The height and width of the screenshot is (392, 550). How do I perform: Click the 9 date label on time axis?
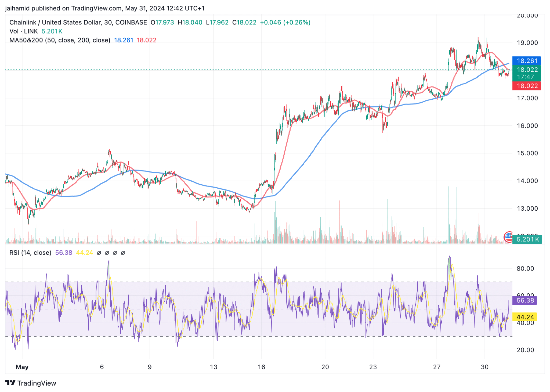[x=150, y=367]
